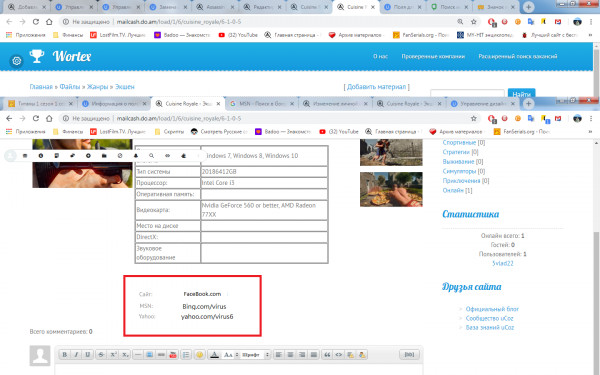Screen dimensions: 600x375
Task: Toggle bold formatting in comment editor
Action: pos(65,355)
